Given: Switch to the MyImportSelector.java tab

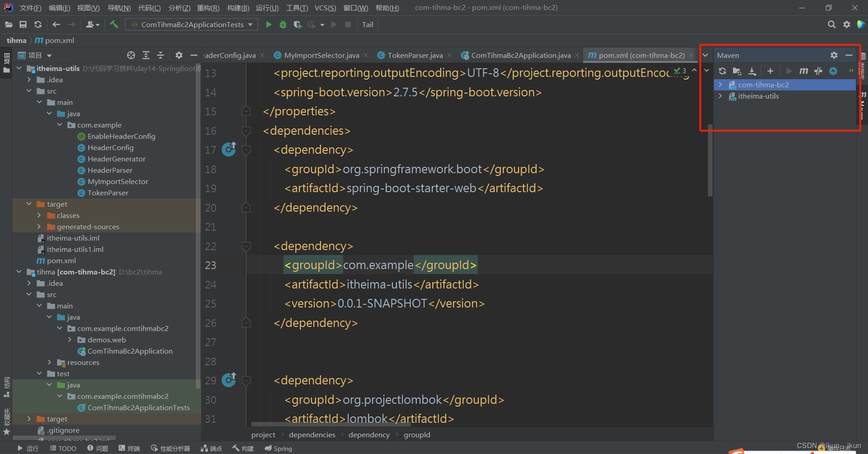Looking at the screenshot, I should [321, 55].
